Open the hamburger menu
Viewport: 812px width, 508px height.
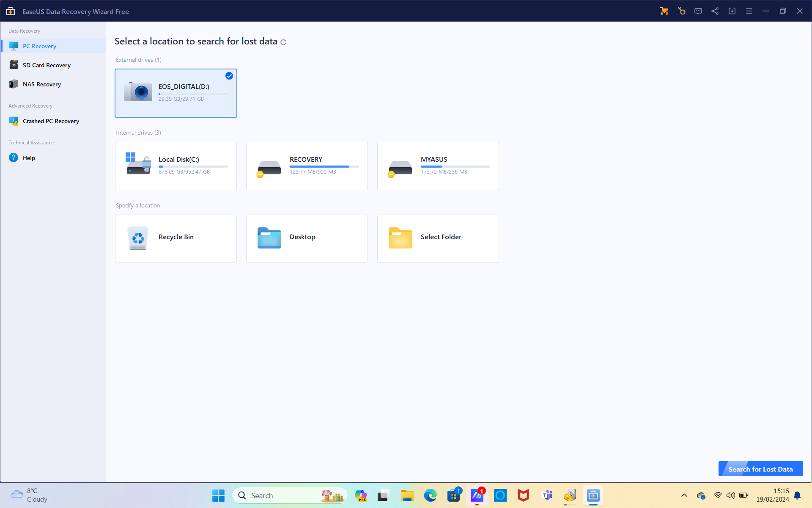click(749, 11)
